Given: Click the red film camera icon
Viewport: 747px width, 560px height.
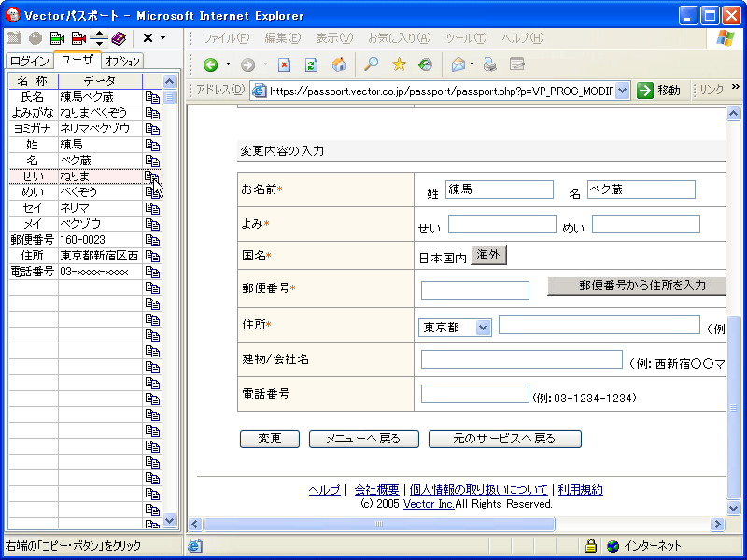Looking at the screenshot, I should (x=78, y=38).
